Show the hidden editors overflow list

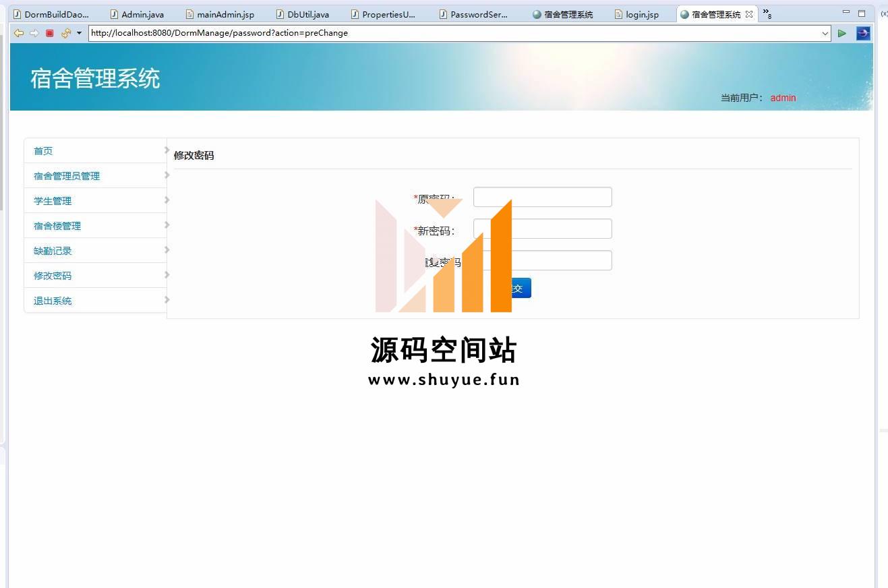(767, 13)
